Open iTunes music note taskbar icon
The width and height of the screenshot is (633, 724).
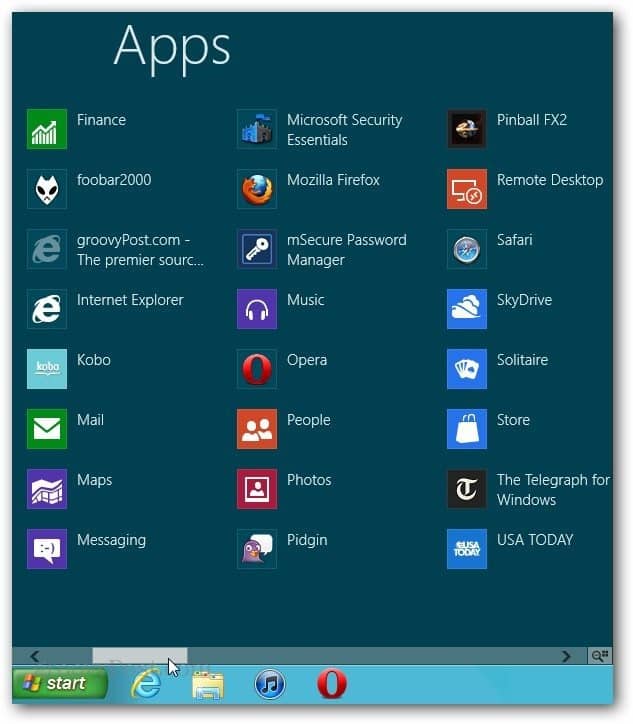[270, 684]
